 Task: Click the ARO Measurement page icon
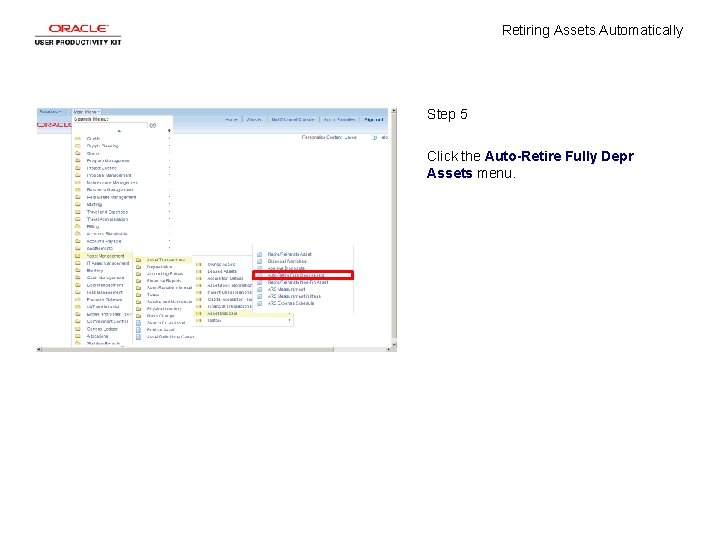pyautogui.click(x=259, y=289)
